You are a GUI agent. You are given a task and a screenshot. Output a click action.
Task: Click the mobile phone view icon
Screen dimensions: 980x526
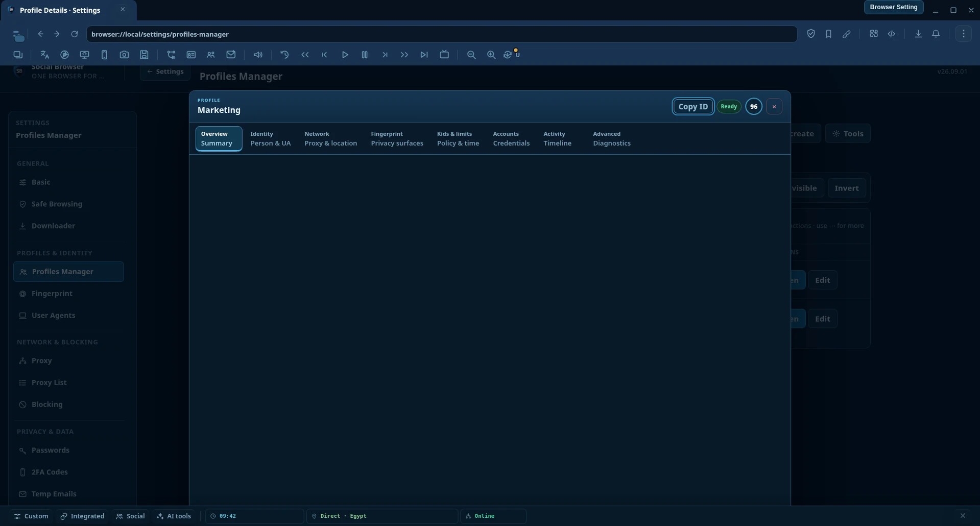coord(104,55)
